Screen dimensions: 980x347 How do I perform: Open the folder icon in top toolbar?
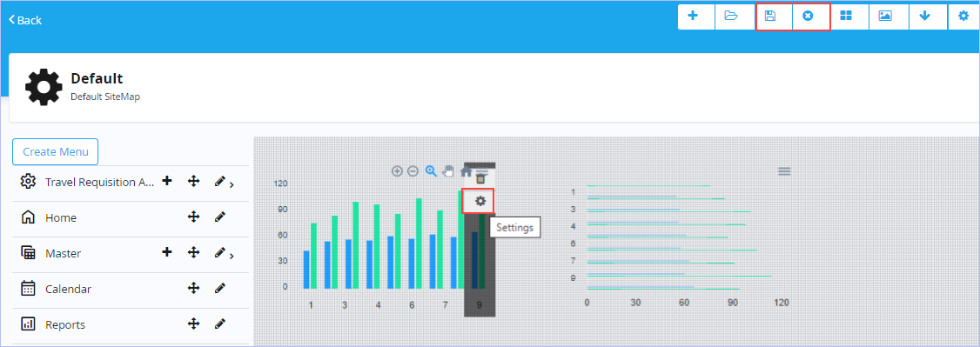point(731,17)
